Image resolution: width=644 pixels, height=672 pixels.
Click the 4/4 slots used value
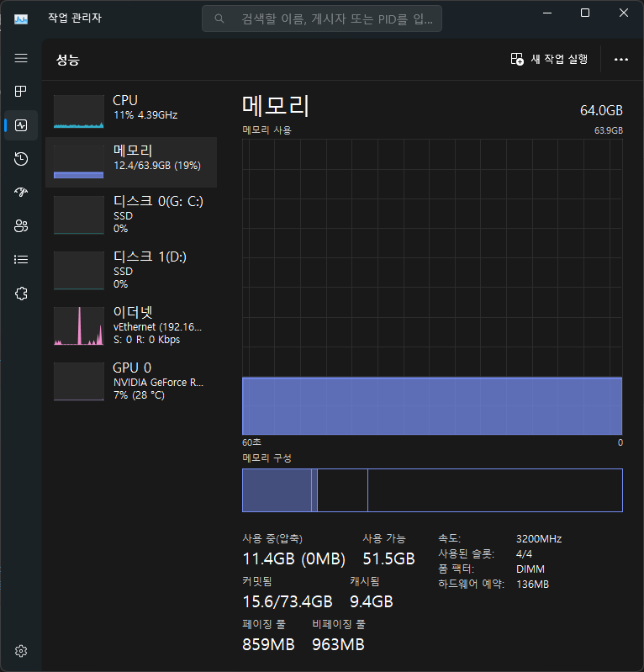click(524, 554)
